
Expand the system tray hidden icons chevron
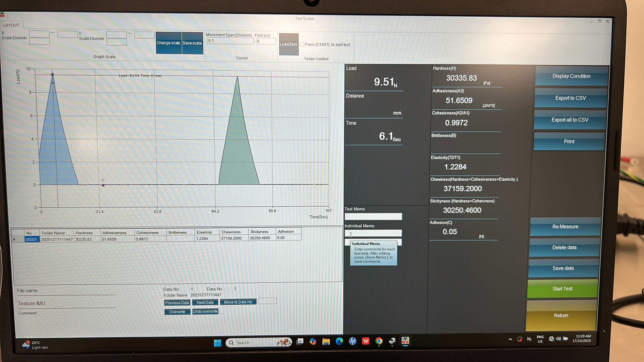pyautogui.click(x=510, y=339)
